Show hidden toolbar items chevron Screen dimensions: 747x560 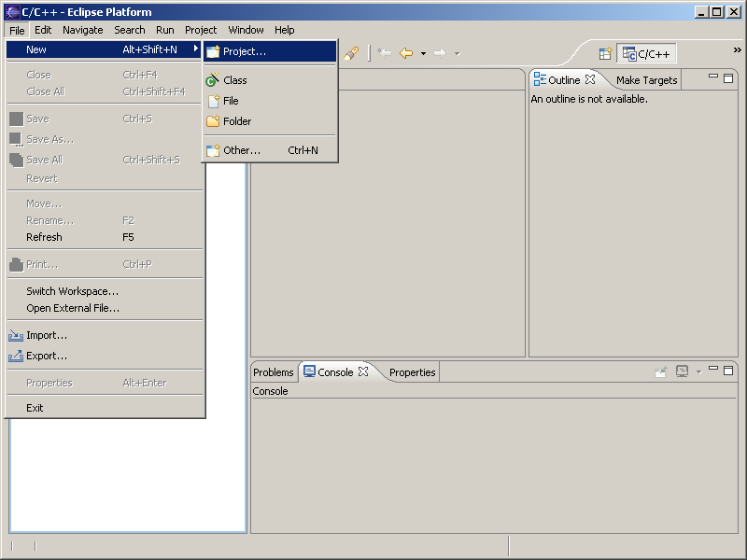click(737, 50)
